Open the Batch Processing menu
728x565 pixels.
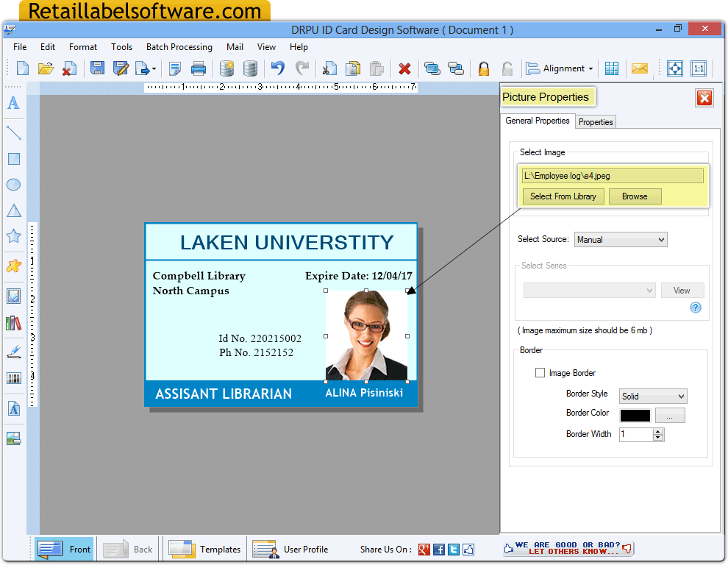[179, 47]
